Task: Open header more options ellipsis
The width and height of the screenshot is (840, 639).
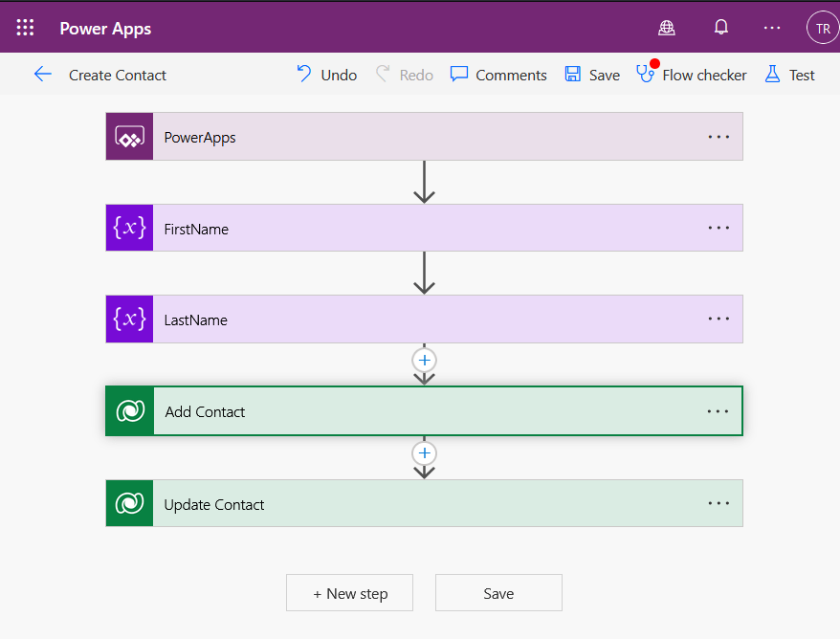Action: click(x=772, y=28)
